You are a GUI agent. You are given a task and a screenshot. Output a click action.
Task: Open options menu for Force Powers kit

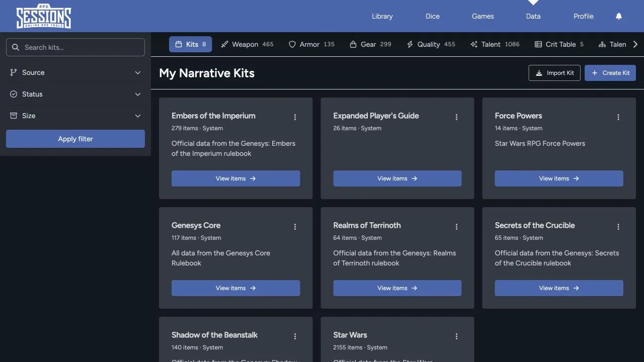(x=618, y=117)
